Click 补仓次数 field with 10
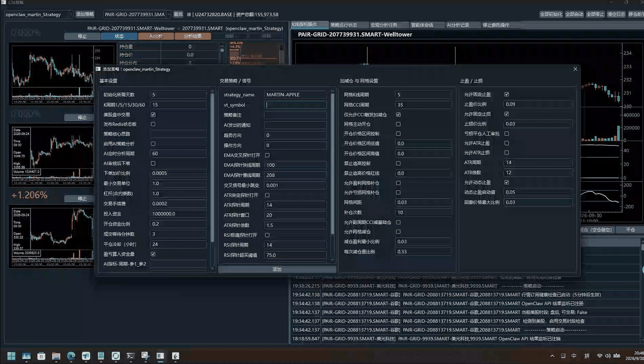 (423, 212)
